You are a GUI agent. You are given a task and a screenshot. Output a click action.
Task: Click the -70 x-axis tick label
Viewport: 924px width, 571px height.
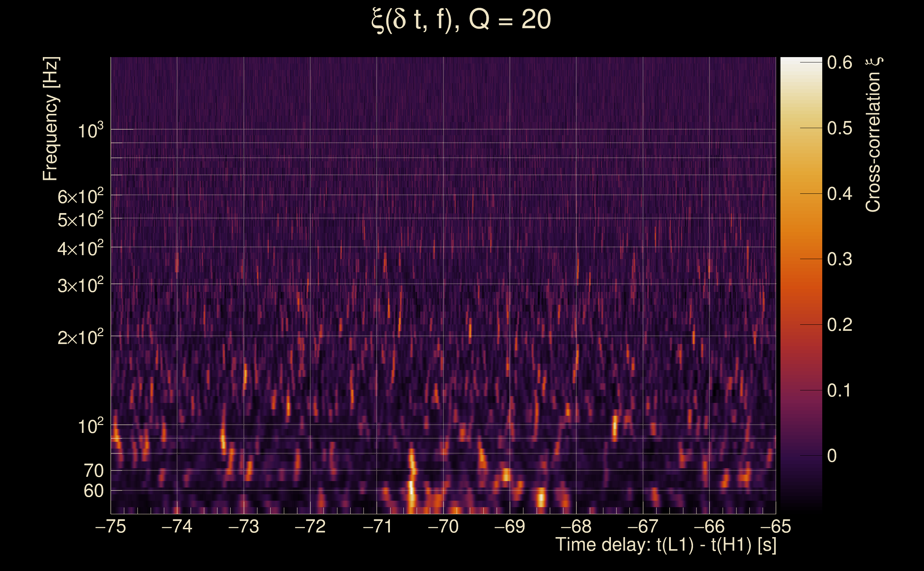443,526
